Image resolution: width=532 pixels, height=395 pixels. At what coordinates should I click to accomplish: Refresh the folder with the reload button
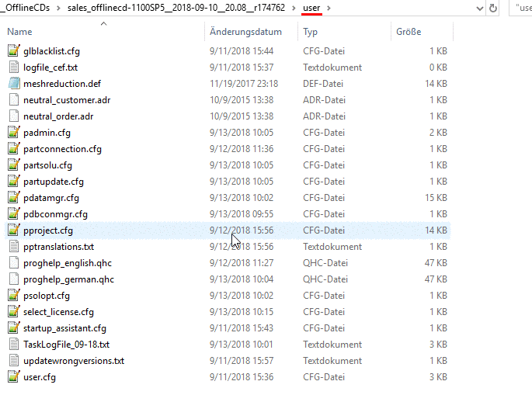[x=493, y=8]
